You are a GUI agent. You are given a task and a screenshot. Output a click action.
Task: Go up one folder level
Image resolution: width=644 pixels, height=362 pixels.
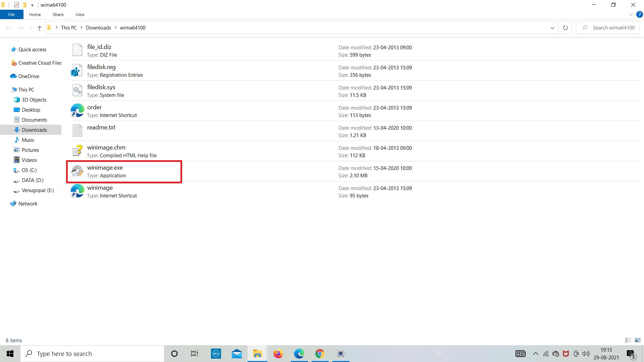click(x=40, y=28)
